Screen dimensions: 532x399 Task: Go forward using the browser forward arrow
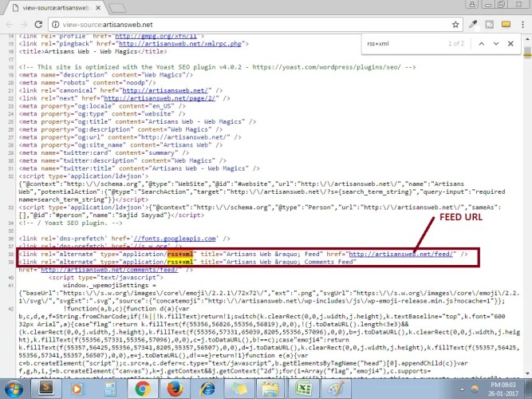23,25
